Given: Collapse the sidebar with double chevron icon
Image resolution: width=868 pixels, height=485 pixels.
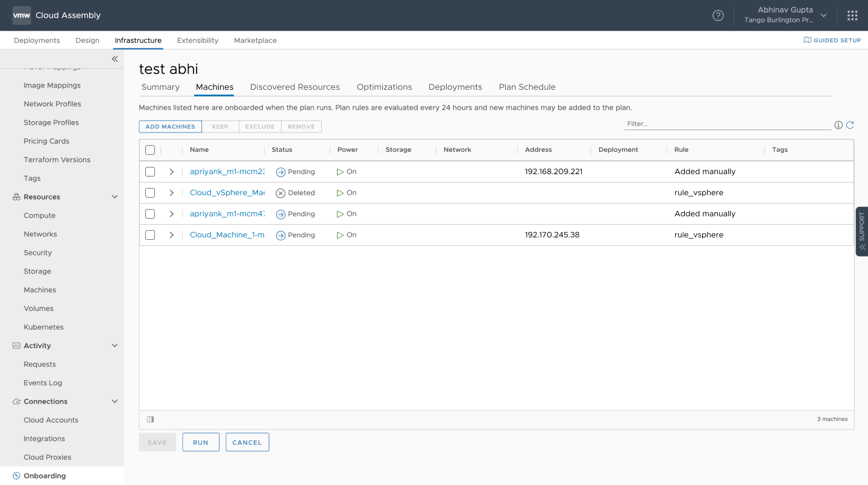Looking at the screenshot, I should pyautogui.click(x=115, y=59).
